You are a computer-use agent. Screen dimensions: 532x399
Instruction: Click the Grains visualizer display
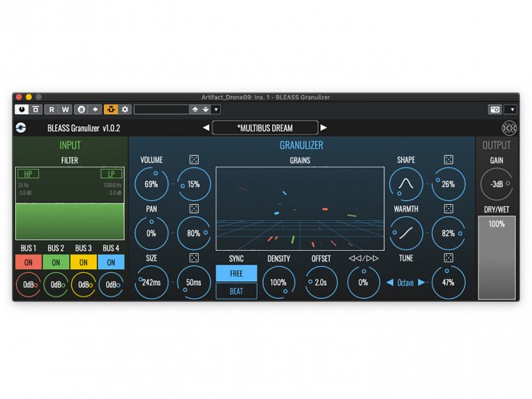[300, 207]
